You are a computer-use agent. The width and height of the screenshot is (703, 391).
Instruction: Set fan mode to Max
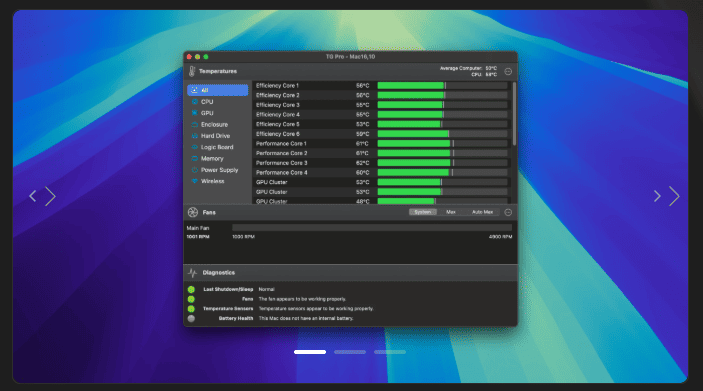coord(451,212)
